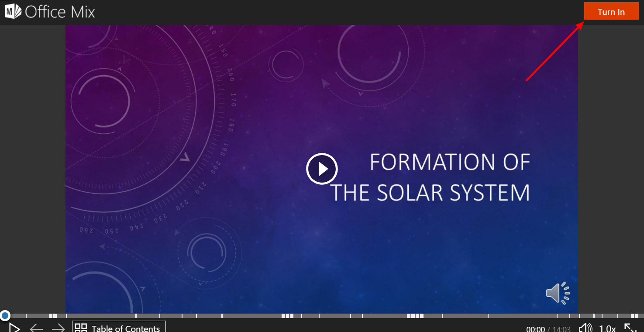644x332 pixels.
Task: Click the 00:00 elapsed time text
Action: (x=535, y=329)
